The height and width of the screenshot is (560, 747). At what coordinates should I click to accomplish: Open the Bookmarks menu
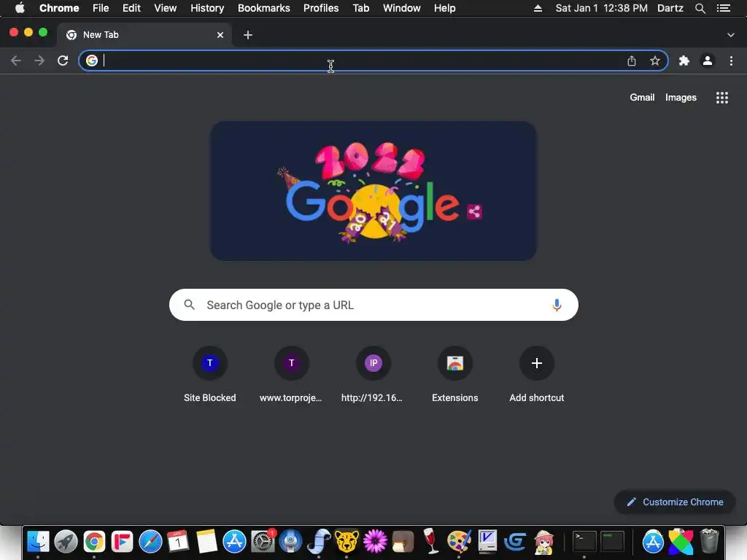click(264, 8)
